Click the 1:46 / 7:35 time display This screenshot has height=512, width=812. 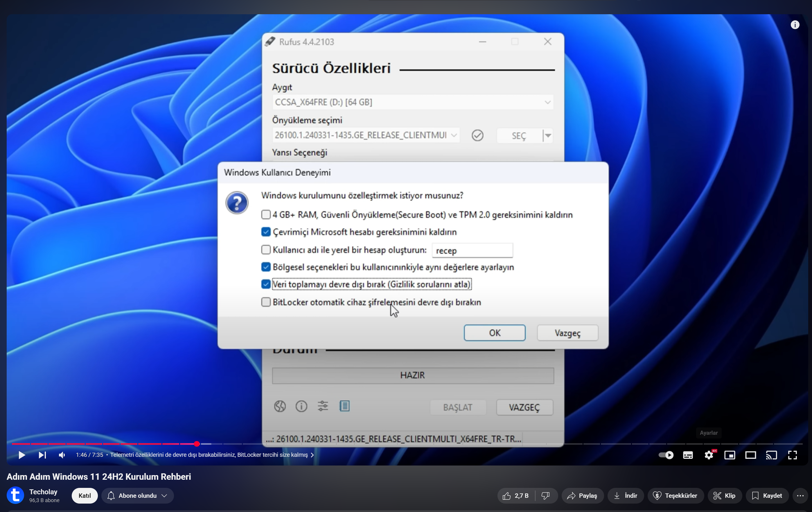coord(89,455)
